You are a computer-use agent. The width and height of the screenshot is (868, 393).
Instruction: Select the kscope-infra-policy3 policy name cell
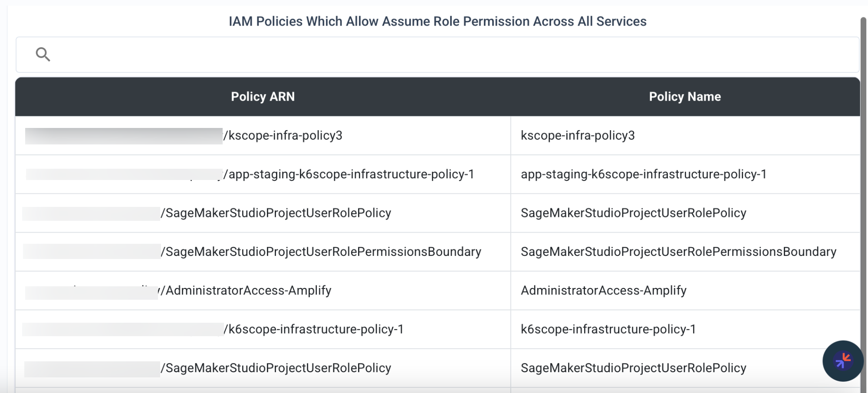point(685,135)
